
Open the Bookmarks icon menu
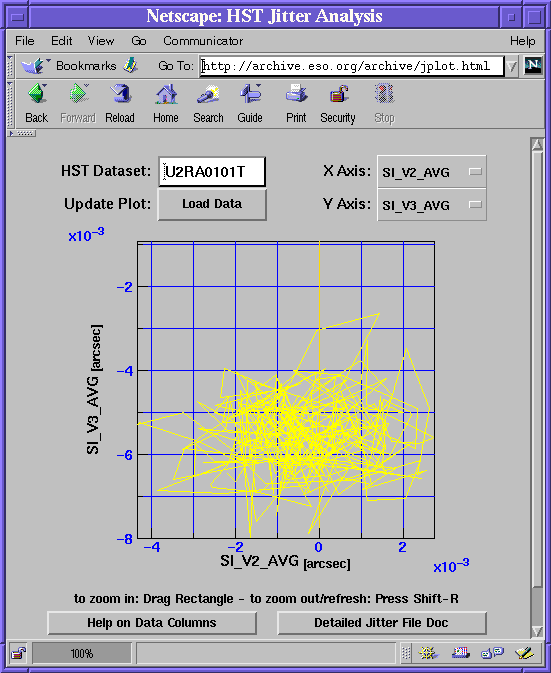click(36, 66)
